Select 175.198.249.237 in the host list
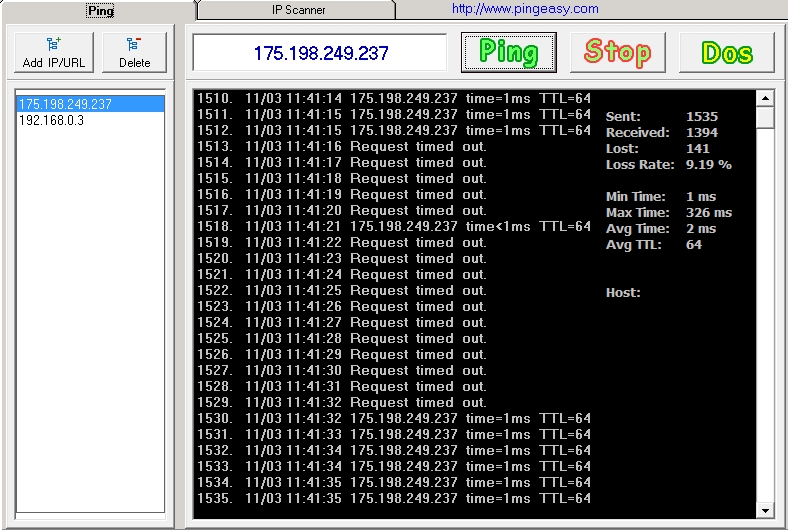Screen dimensions: 788x530 click(x=90, y=104)
